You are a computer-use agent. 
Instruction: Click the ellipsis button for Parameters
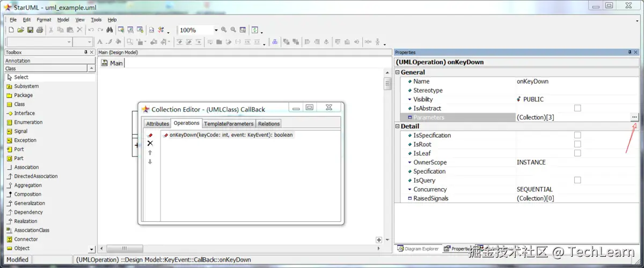[634, 117]
